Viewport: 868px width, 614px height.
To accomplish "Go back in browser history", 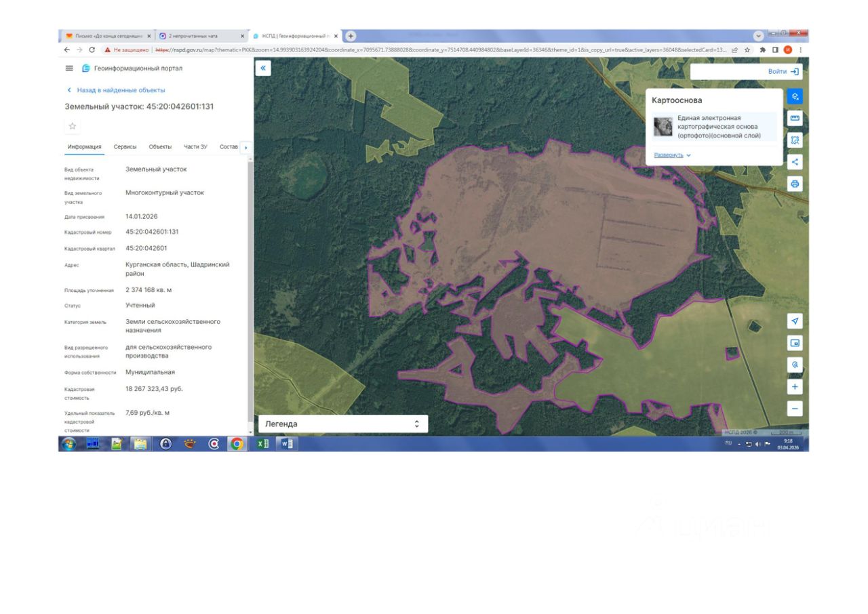I will [67, 50].
